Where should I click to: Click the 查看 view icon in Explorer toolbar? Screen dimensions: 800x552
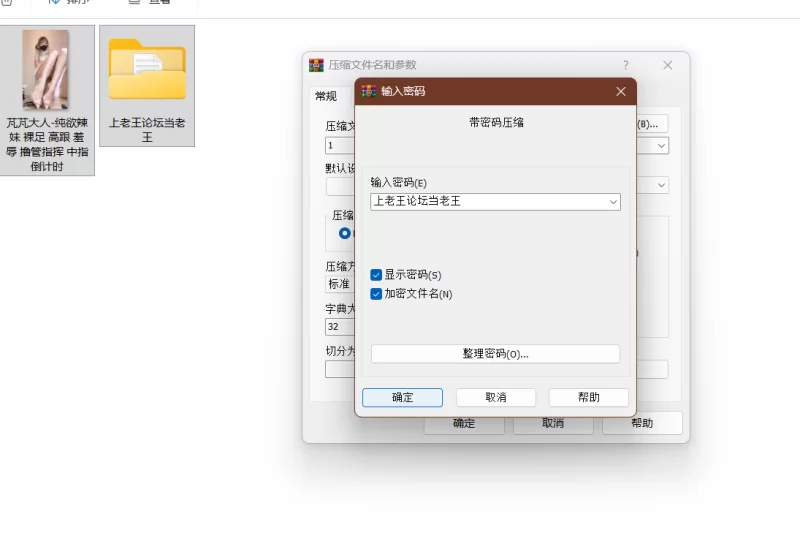pos(137,2)
